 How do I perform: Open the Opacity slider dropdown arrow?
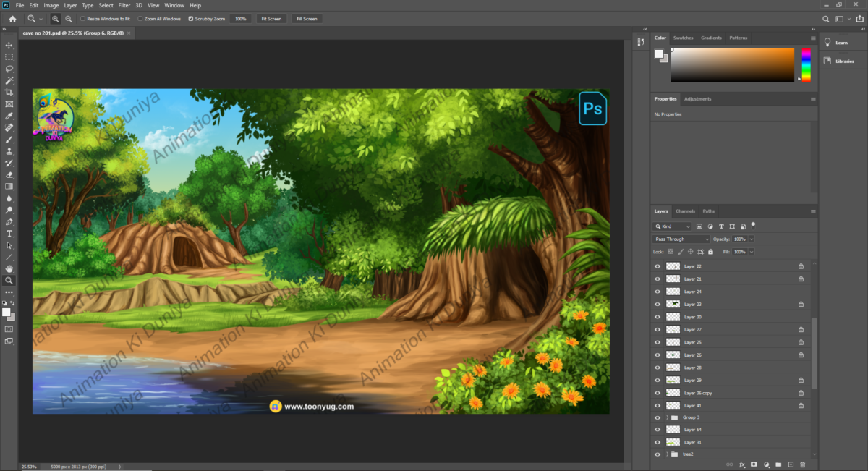click(752, 239)
